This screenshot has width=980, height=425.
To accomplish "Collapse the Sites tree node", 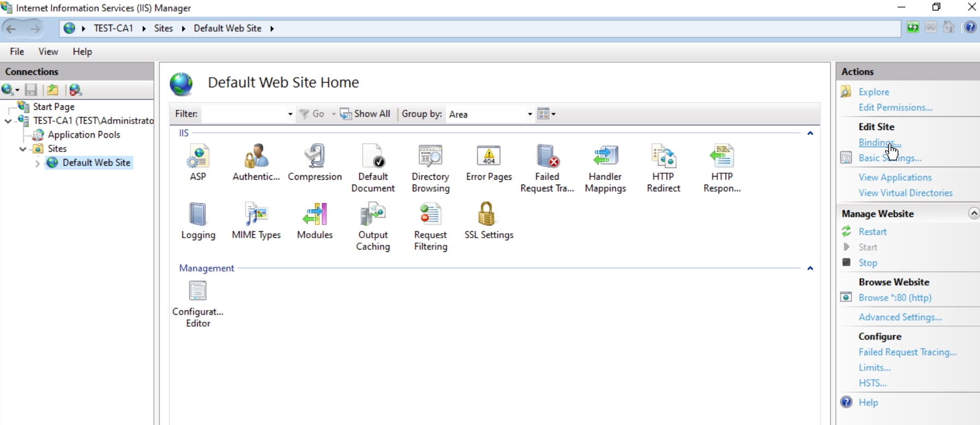I will [x=23, y=149].
